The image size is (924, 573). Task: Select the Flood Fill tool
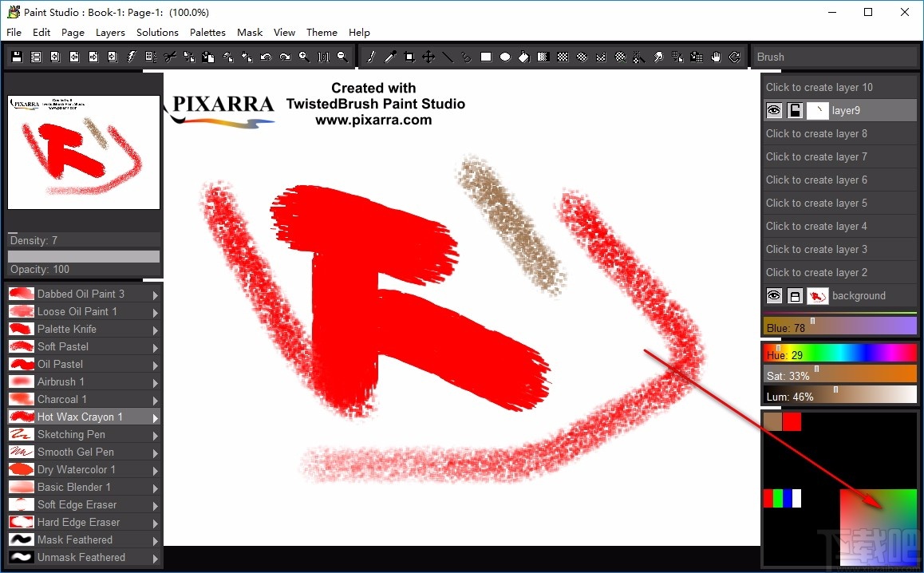pos(523,56)
